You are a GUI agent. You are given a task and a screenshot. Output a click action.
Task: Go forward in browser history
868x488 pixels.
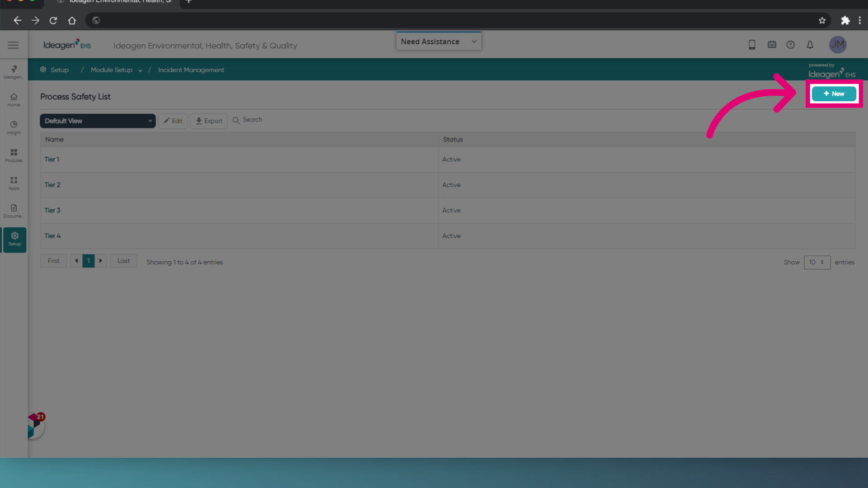(35, 20)
